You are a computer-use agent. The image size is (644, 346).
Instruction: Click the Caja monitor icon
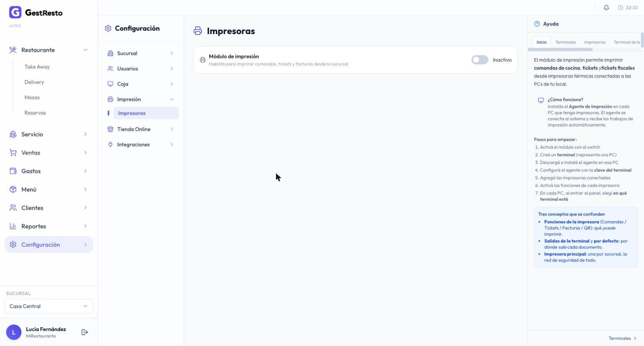[110, 84]
